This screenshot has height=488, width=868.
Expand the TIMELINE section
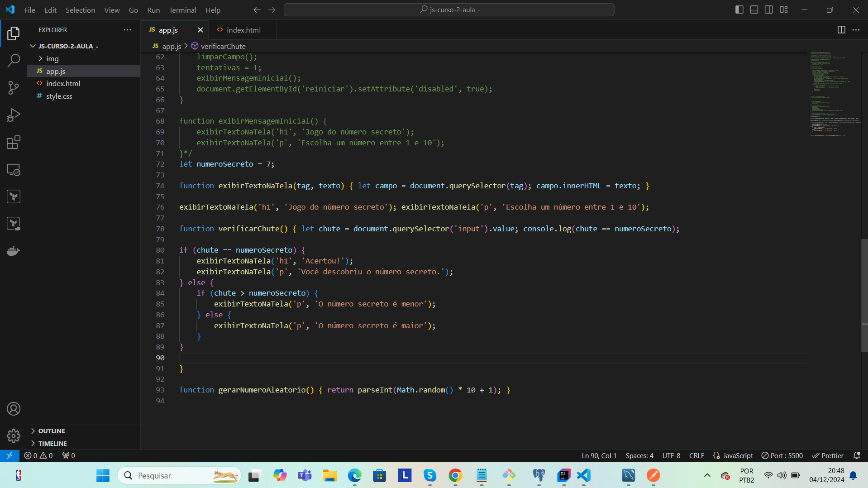click(84, 444)
